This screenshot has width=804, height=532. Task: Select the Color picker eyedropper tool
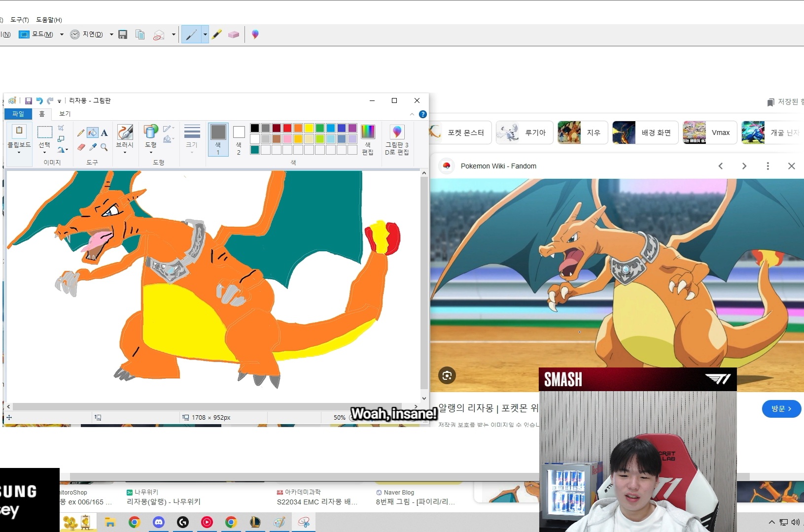tap(93, 147)
